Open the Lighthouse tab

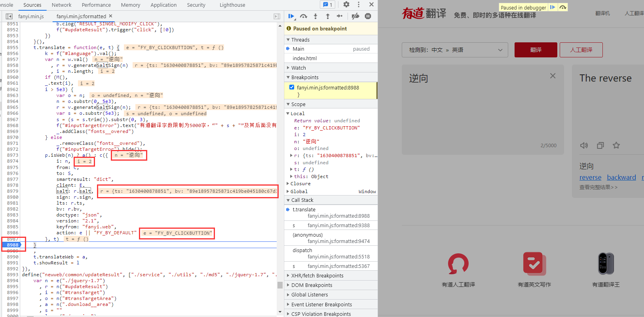(232, 5)
